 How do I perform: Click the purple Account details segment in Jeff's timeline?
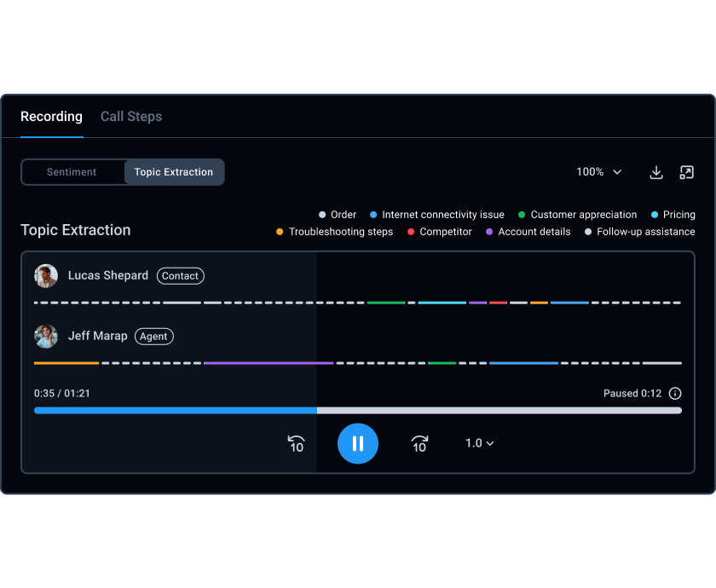pyautogui.click(x=268, y=363)
